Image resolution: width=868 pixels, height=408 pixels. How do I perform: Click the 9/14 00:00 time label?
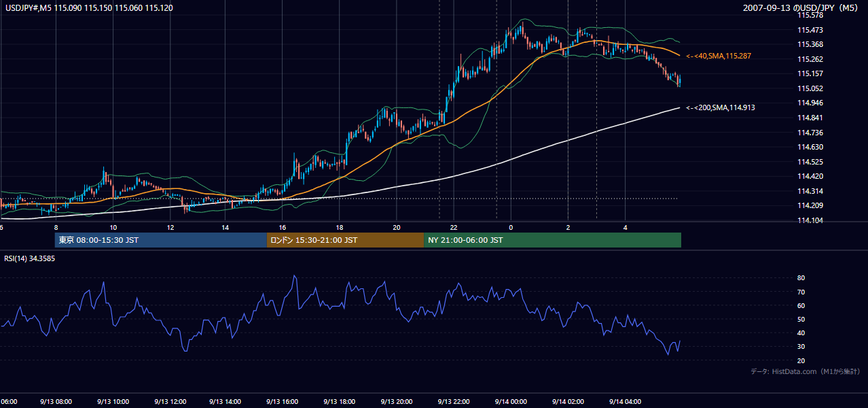[511, 402]
